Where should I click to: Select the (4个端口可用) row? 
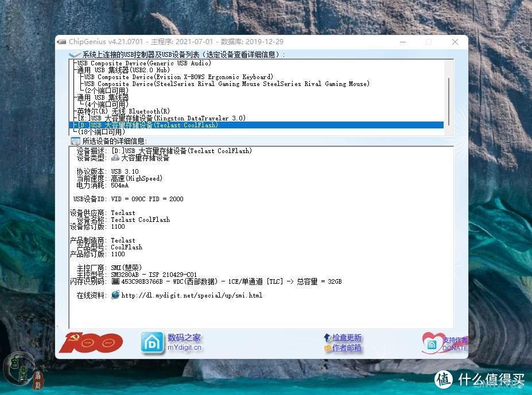[107, 104]
